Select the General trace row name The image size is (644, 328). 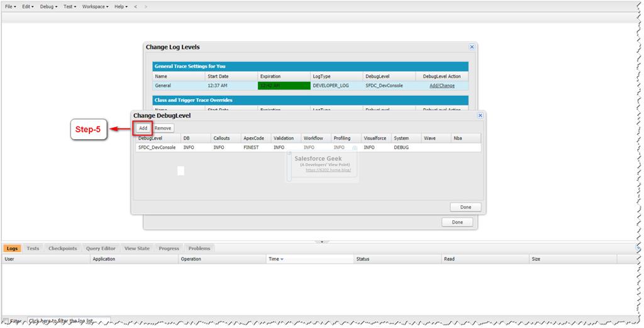(163, 86)
